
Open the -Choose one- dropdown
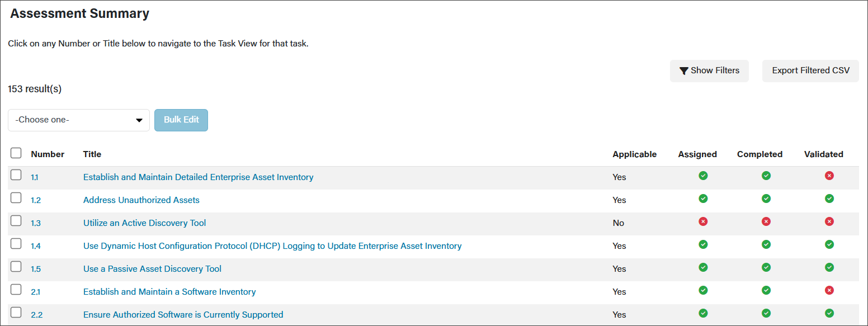point(79,120)
